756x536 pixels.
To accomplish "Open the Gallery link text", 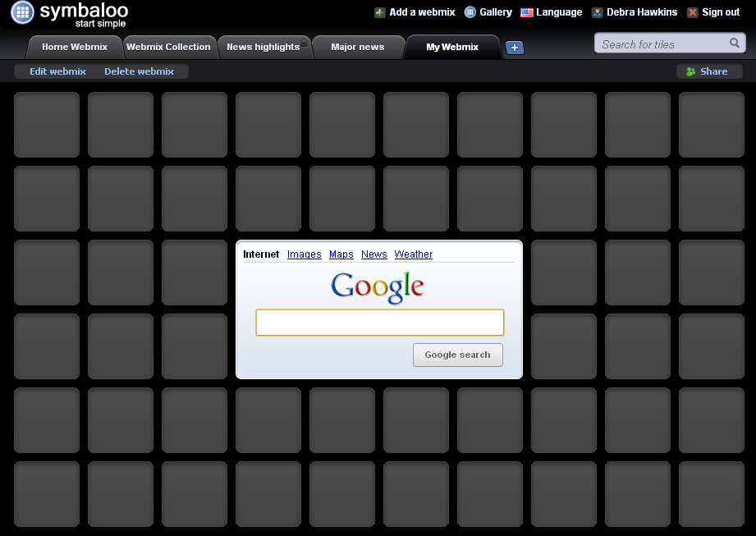I will [x=496, y=12].
